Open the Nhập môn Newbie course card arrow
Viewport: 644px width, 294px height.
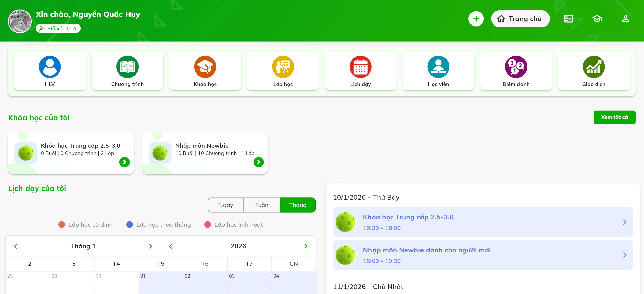pos(258,162)
